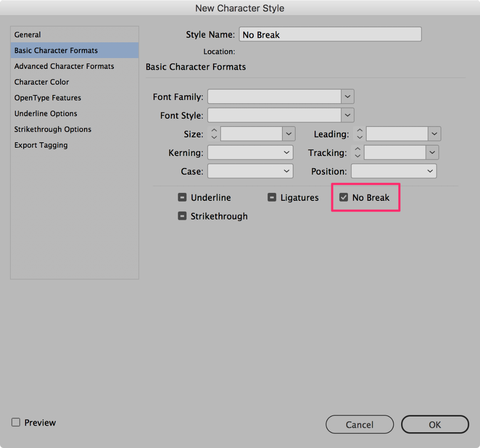480x448 pixels.
Task: Decrease the Leading stepper value
Action: click(x=360, y=137)
